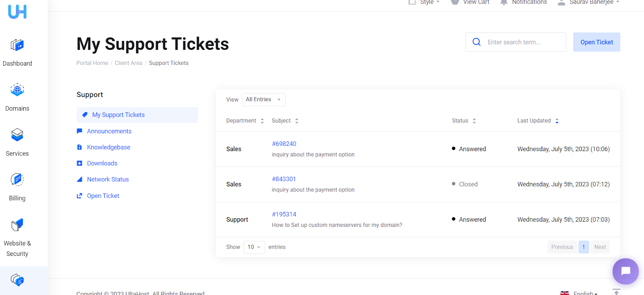Open the Billing sidebar icon

pyautogui.click(x=17, y=179)
